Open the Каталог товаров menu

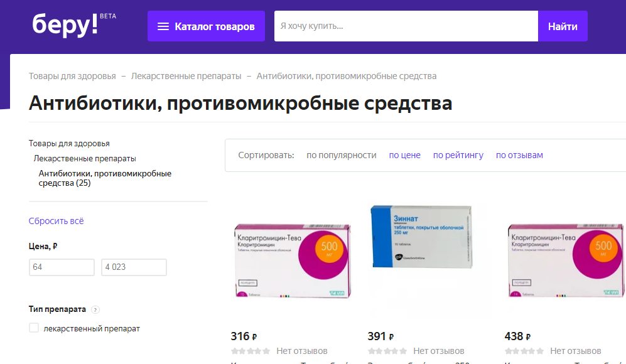[206, 26]
